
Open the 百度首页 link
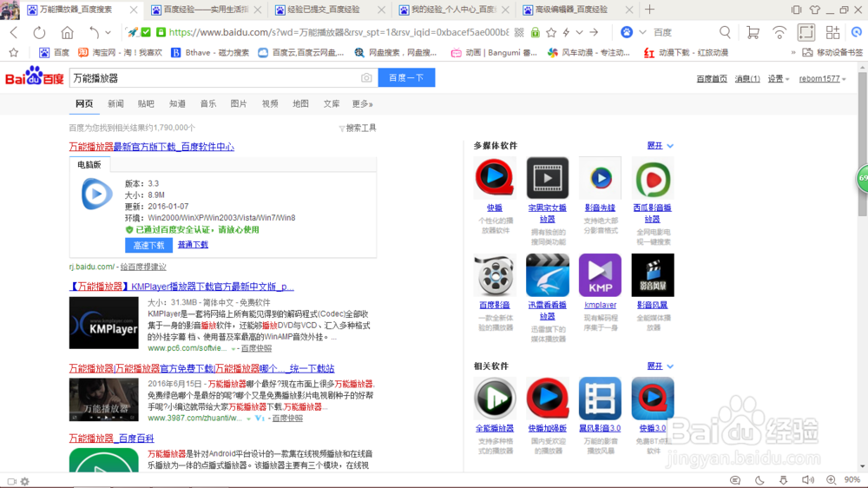(712, 79)
